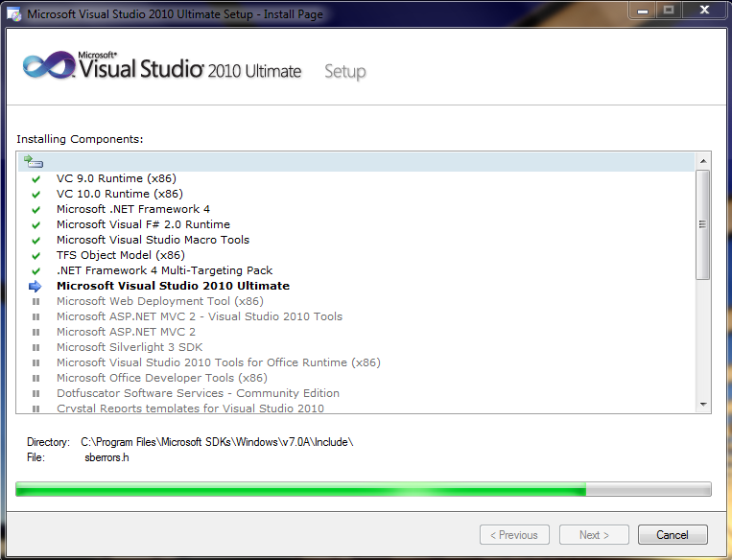The width and height of the screenshot is (732, 560).
Task: Click the pending icon beside Microsoft ASP.NET MVC 2 row
Action: (x=35, y=333)
